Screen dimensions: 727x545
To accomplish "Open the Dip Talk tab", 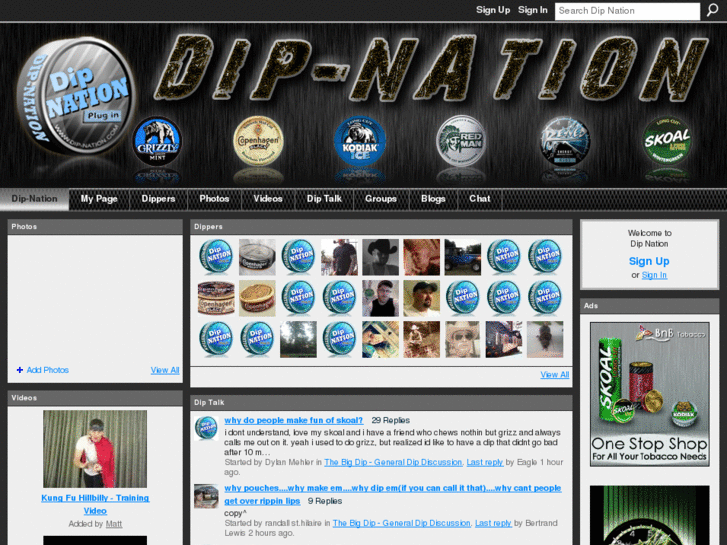I will pyautogui.click(x=324, y=199).
